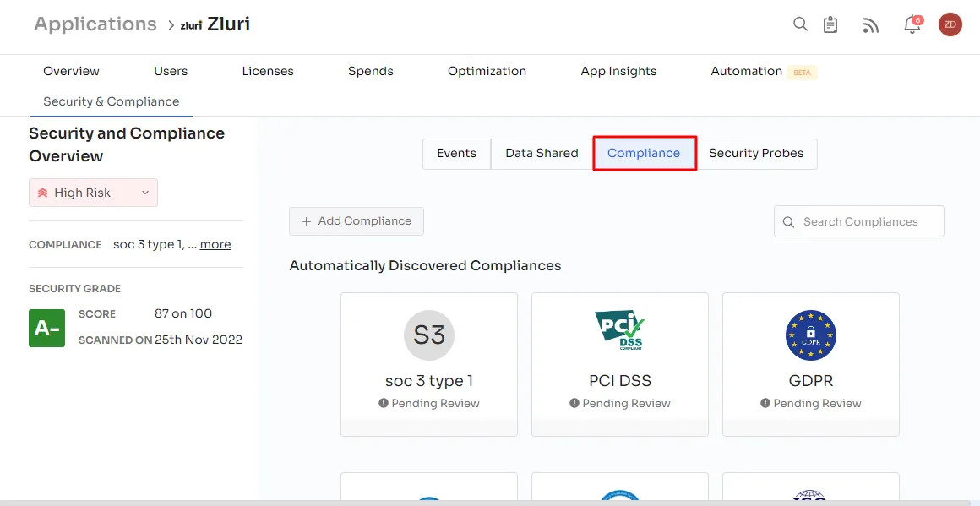Viewport: 980px width, 506px height.
Task: Go back to Applications breadcrumb
Action: click(95, 24)
